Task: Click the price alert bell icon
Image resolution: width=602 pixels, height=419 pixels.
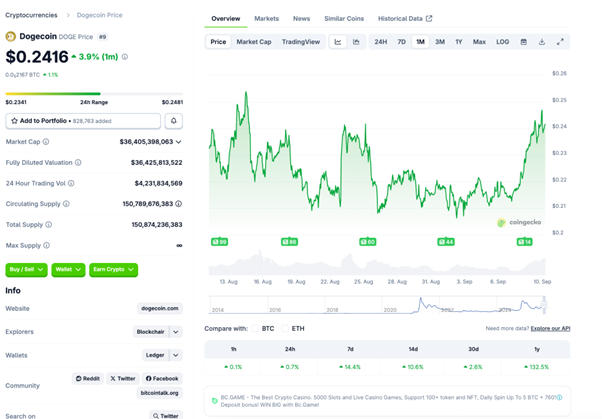Action: point(174,121)
